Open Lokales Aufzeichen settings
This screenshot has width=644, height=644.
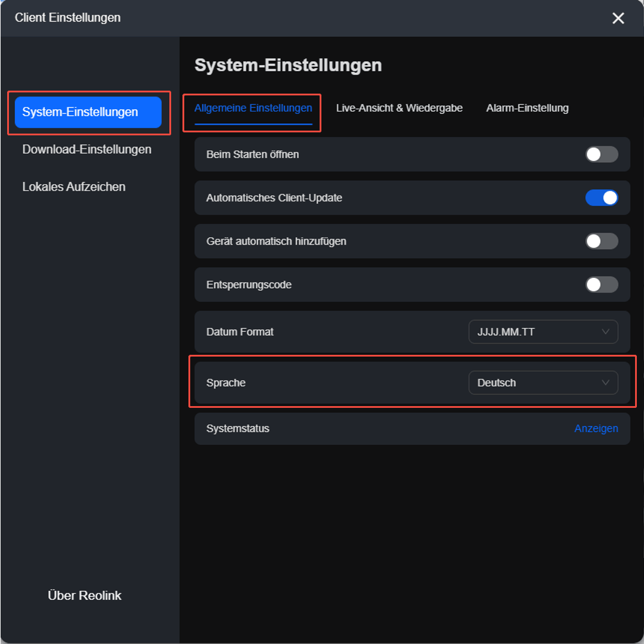pos(74,187)
